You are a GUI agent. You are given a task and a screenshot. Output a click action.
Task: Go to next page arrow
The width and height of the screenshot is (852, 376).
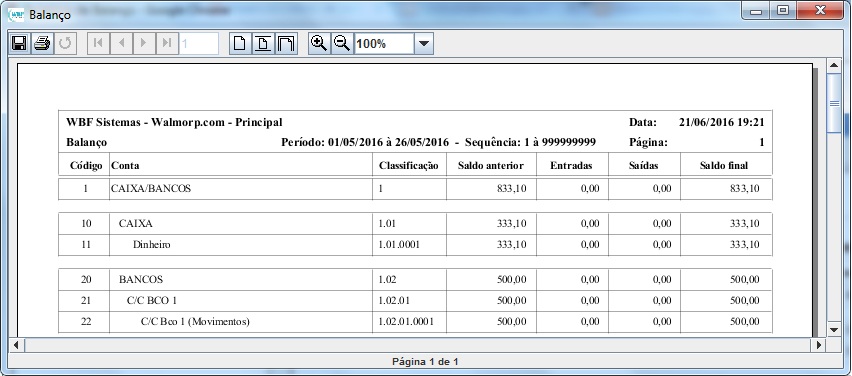tap(144, 43)
